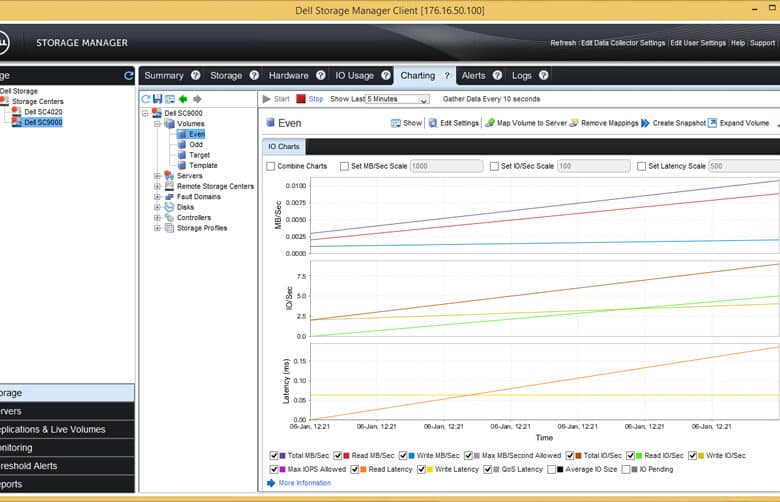Select the Even volume in the tree
Viewport: 780px width, 502px height.
tap(196, 134)
